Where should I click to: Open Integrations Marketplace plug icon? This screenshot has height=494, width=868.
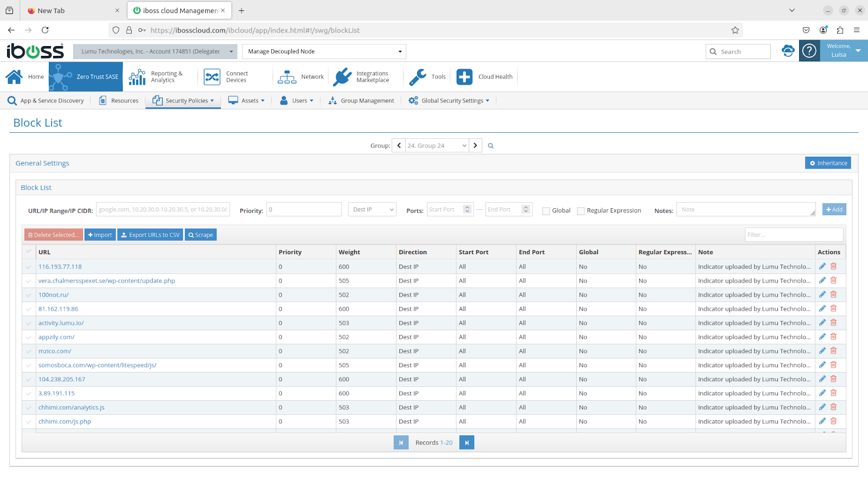point(343,77)
